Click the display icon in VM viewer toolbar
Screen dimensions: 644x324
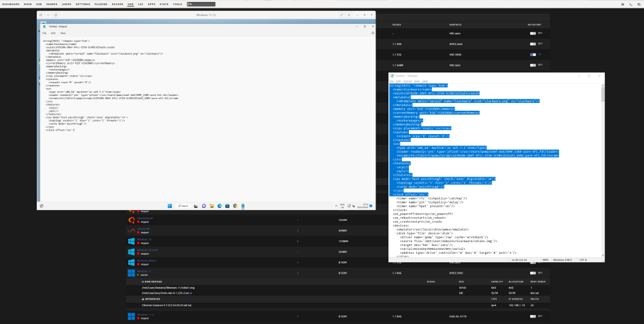pos(56,15)
